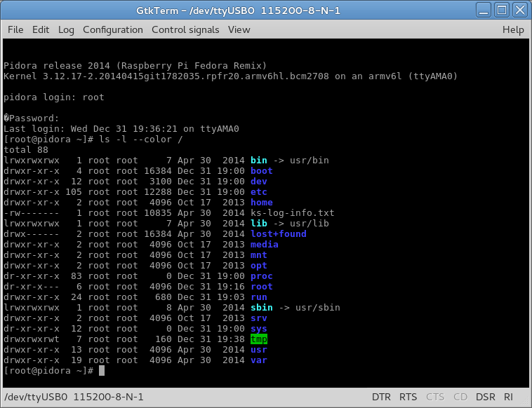Open the Edit menu
Image resolution: width=532 pixels, height=408 pixels.
[x=41, y=30]
